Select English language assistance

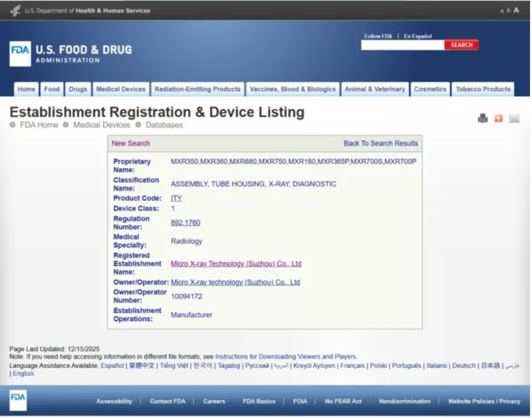click(x=23, y=374)
